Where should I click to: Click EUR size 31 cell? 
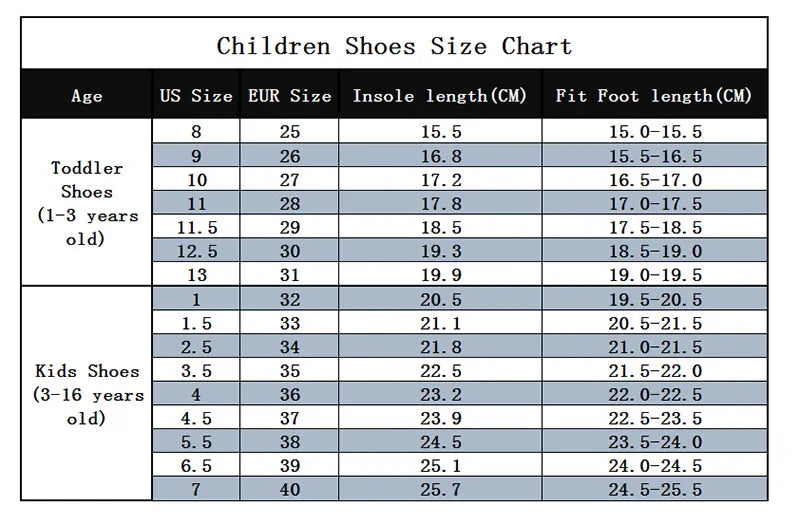289,276
